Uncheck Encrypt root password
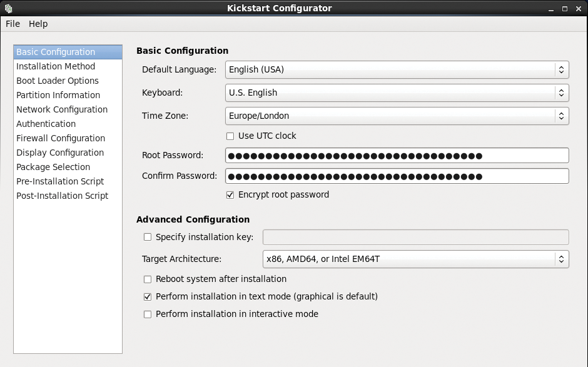The image size is (588, 367). click(230, 194)
